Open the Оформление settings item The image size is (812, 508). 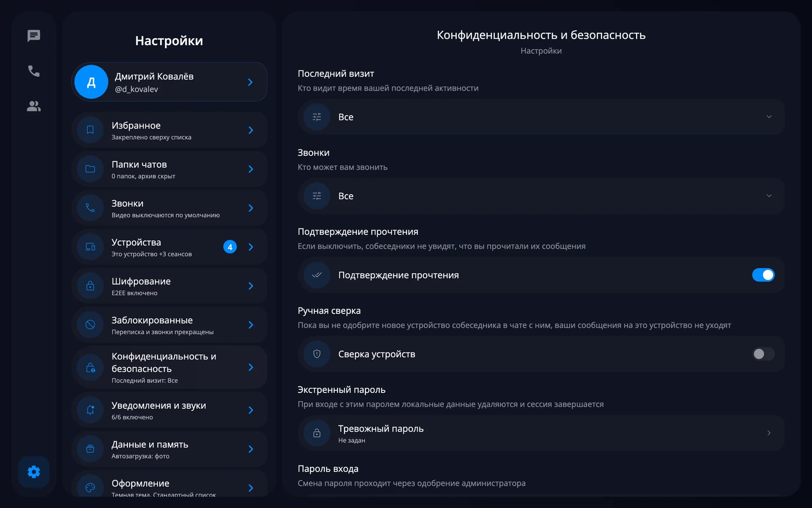click(169, 485)
